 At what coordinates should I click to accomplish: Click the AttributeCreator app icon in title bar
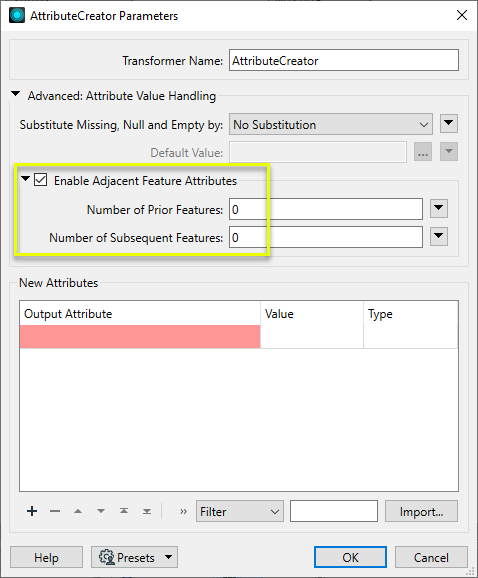(17, 15)
